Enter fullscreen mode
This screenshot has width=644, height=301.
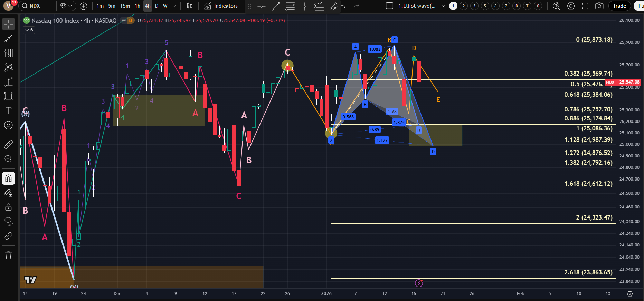(x=585, y=6)
